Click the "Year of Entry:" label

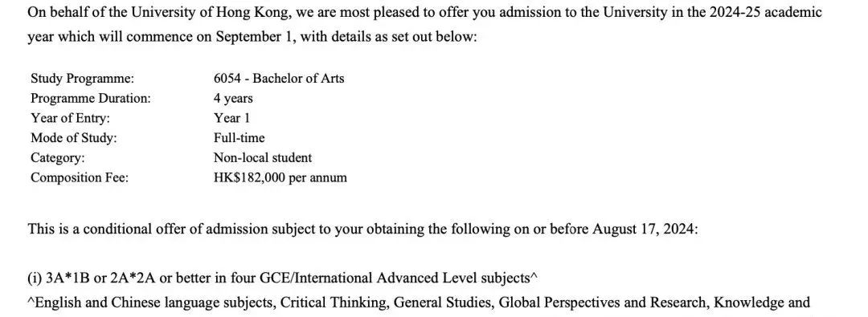pyautogui.click(x=70, y=118)
